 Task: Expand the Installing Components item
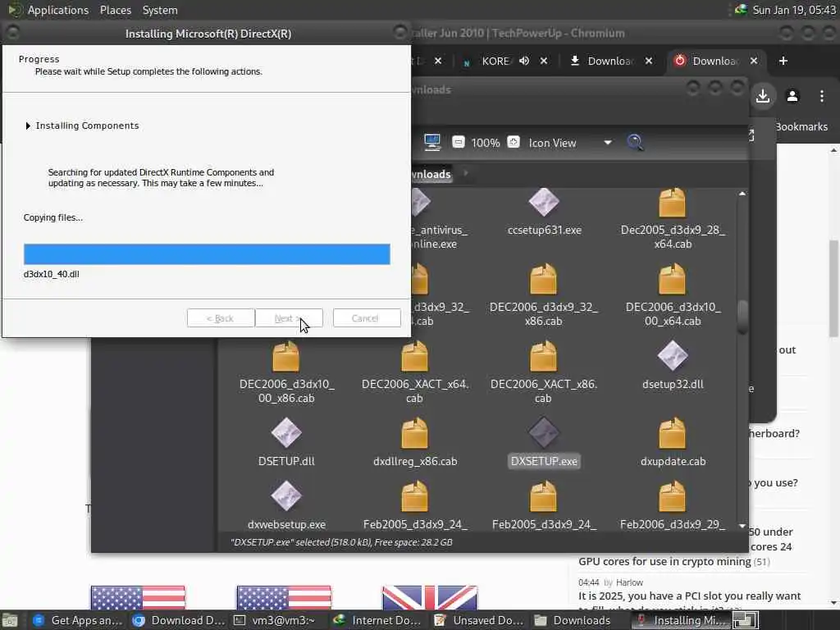(28, 126)
